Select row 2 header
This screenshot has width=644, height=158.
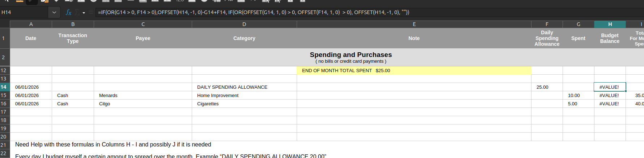pyautogui.click(x=5, y=57)
